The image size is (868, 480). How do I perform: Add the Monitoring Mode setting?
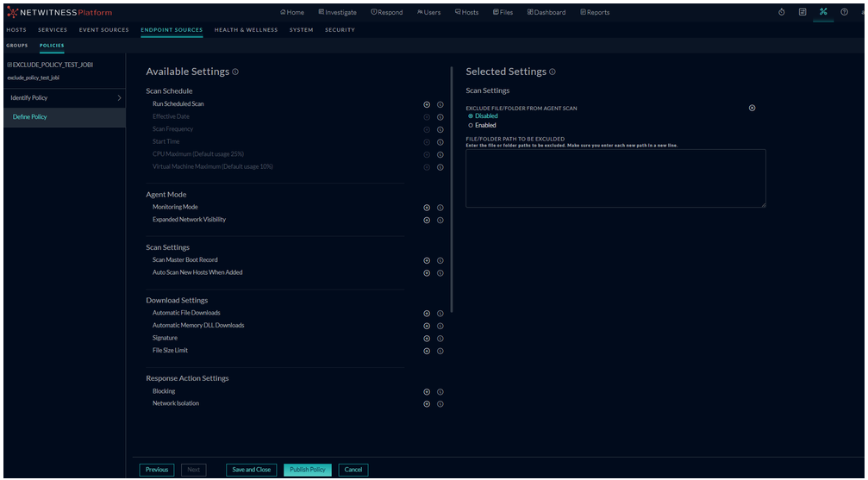pyautogui.click(x=427, y=208)
